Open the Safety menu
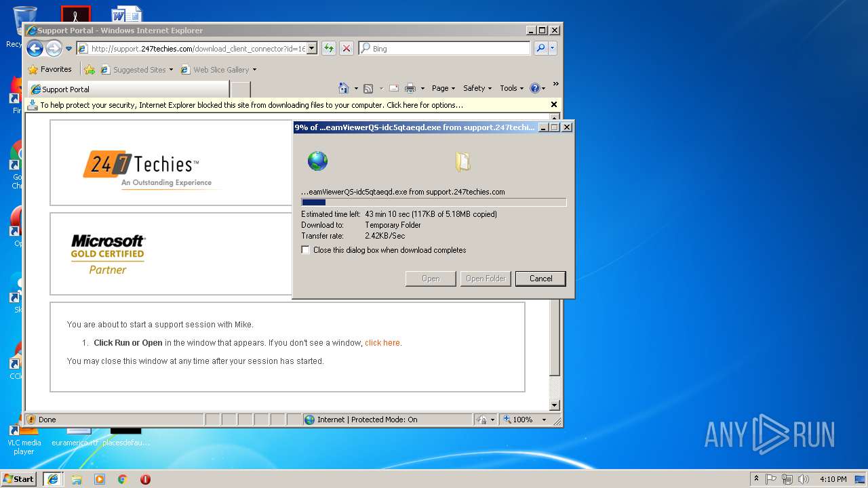This screenshot has height=488, width=868. click(477, 88)
